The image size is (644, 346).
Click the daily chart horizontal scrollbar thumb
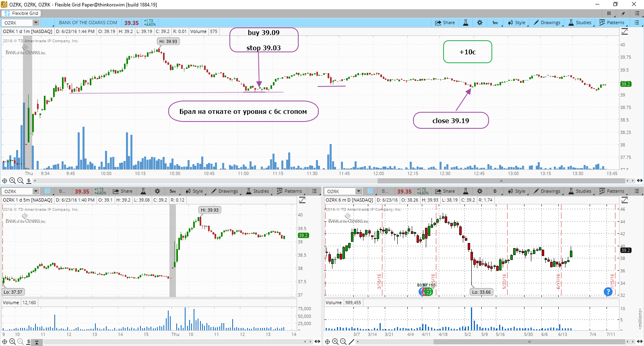point(529,342)
